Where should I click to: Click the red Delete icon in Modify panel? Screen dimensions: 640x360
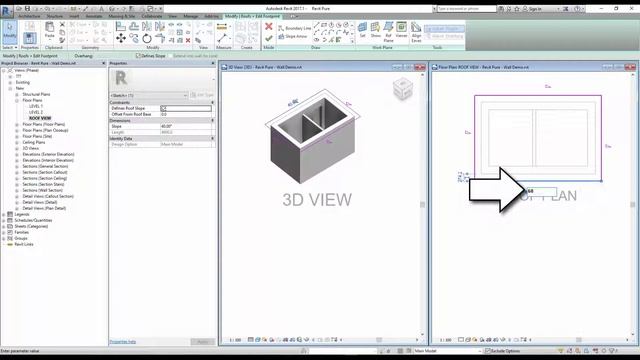tap(188, 40)
